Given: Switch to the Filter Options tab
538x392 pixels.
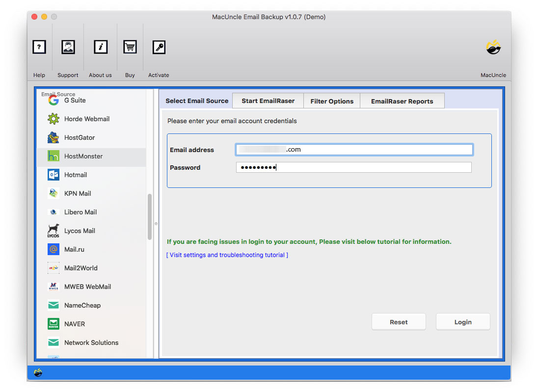Looking at the screenshot, I should pyautogui.click(x=332, y=101).
